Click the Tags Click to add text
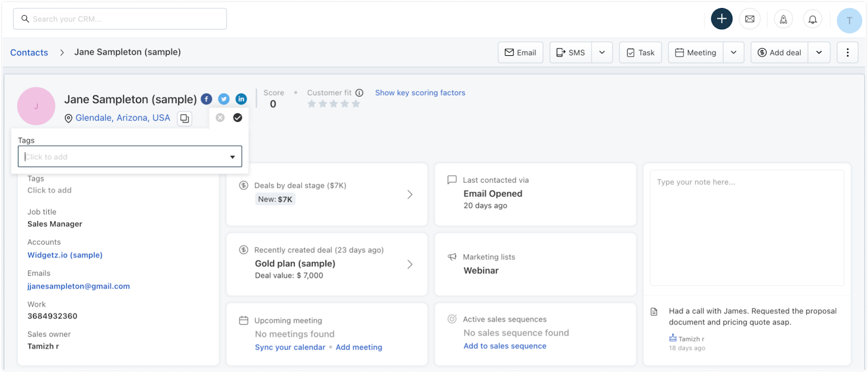 point(49,190)
